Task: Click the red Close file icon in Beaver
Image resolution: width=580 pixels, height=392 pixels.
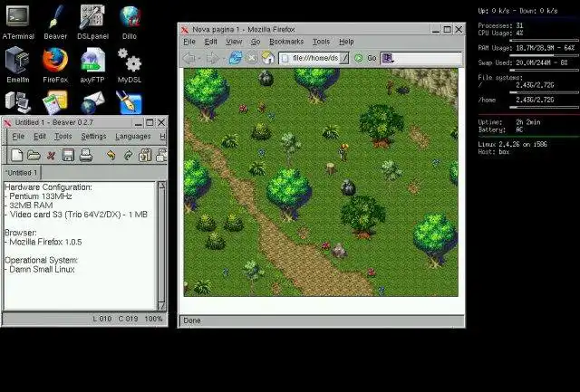Action: pos(51,155)
